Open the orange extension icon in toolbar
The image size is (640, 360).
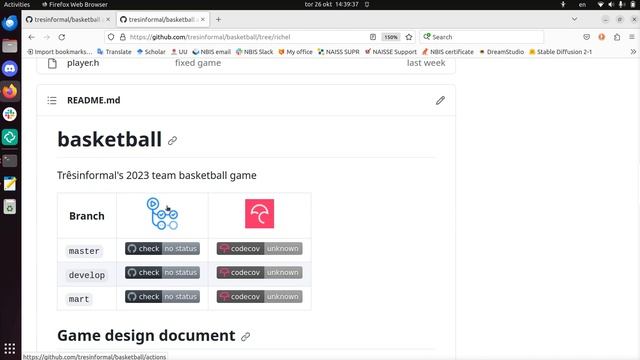click(602, 37)
